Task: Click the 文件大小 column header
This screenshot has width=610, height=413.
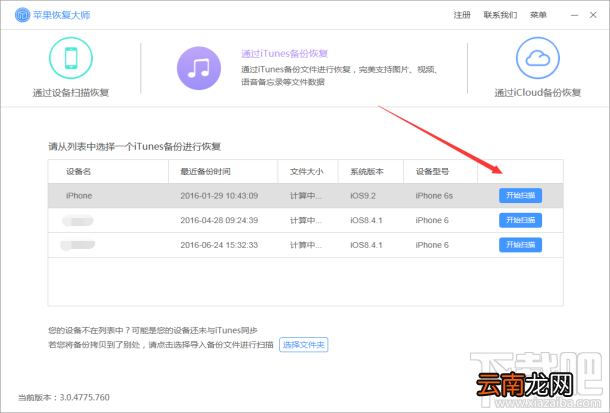Action: (306, 172)
